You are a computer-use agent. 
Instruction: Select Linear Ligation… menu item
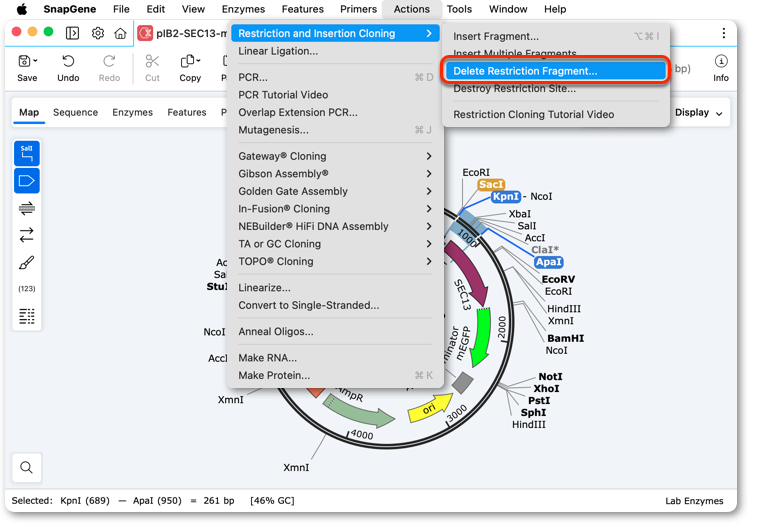click(x=335, y=51)
